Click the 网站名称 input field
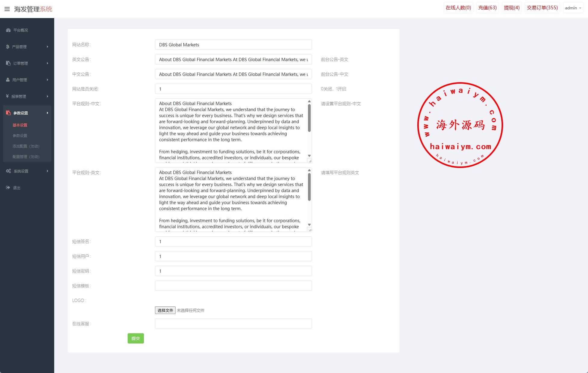The height and width of the screenshot is (373, 588). tap(233, 45)
